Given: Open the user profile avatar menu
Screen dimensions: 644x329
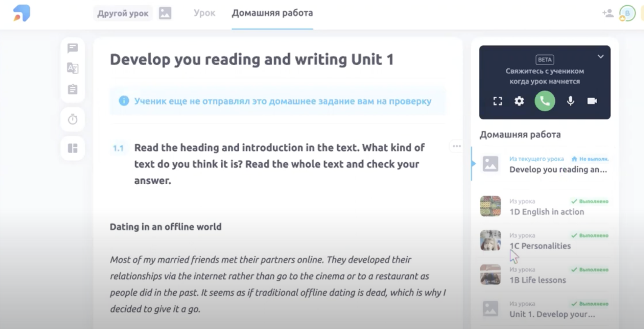Looking at the screenshot, I should point(627,13).
